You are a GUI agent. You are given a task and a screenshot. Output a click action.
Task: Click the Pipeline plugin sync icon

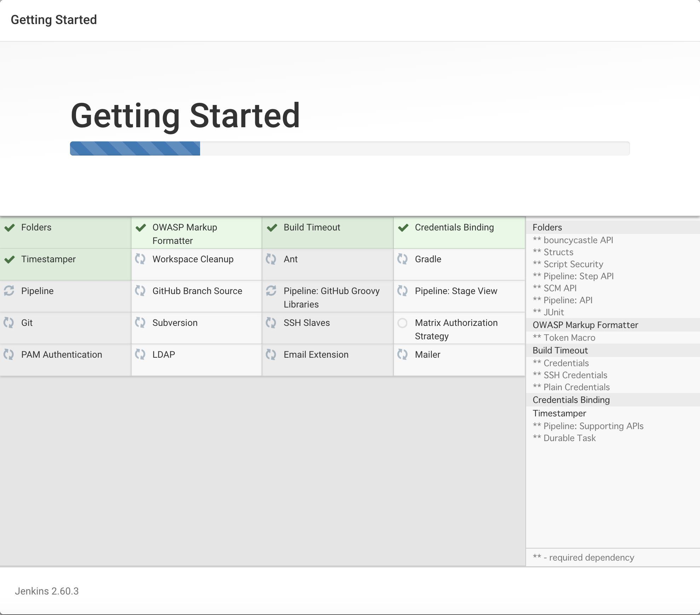(x=9, y=291)
